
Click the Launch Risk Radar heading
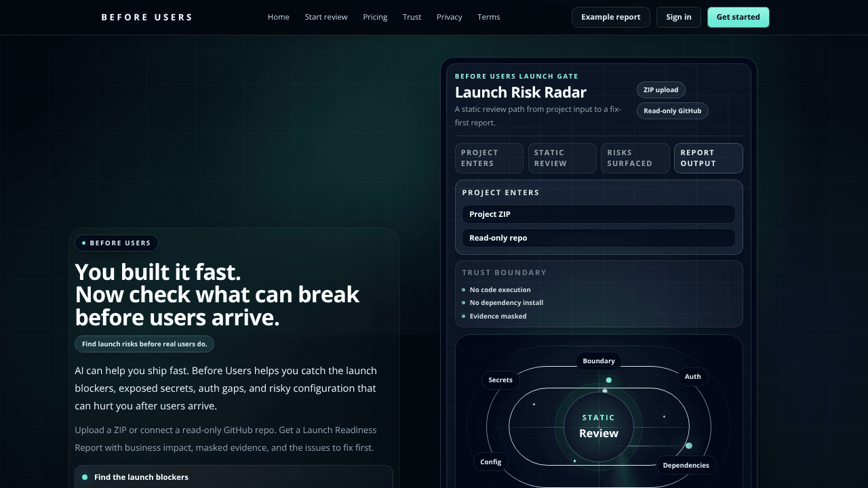click(x=521, y=92)
